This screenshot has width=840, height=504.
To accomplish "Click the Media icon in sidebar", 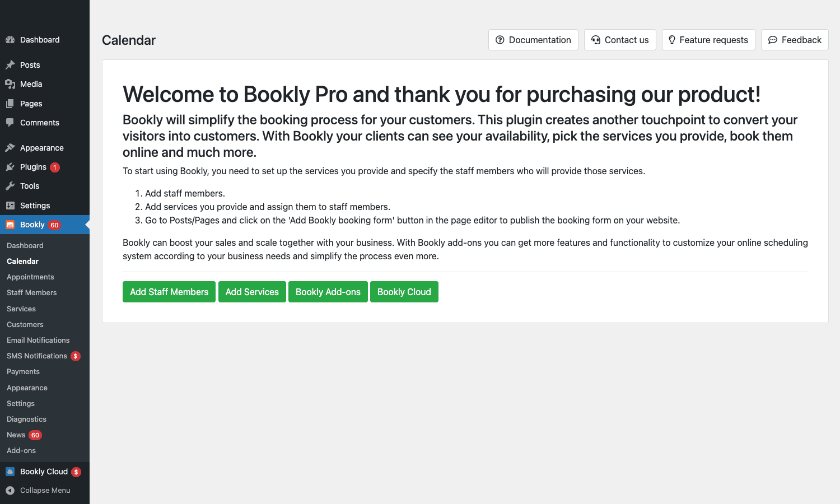I will point(10,84).
